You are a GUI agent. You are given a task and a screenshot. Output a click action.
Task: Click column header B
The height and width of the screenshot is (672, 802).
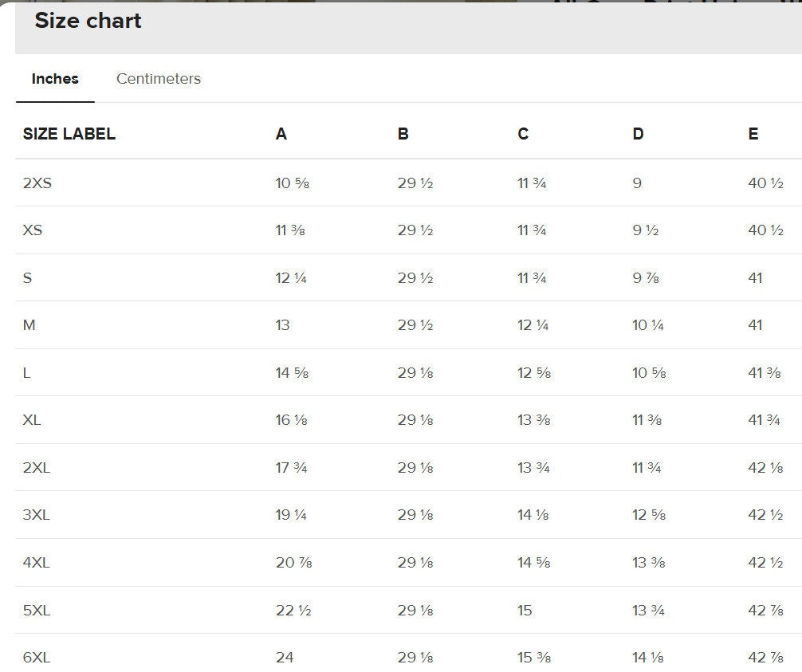point(403,134)
